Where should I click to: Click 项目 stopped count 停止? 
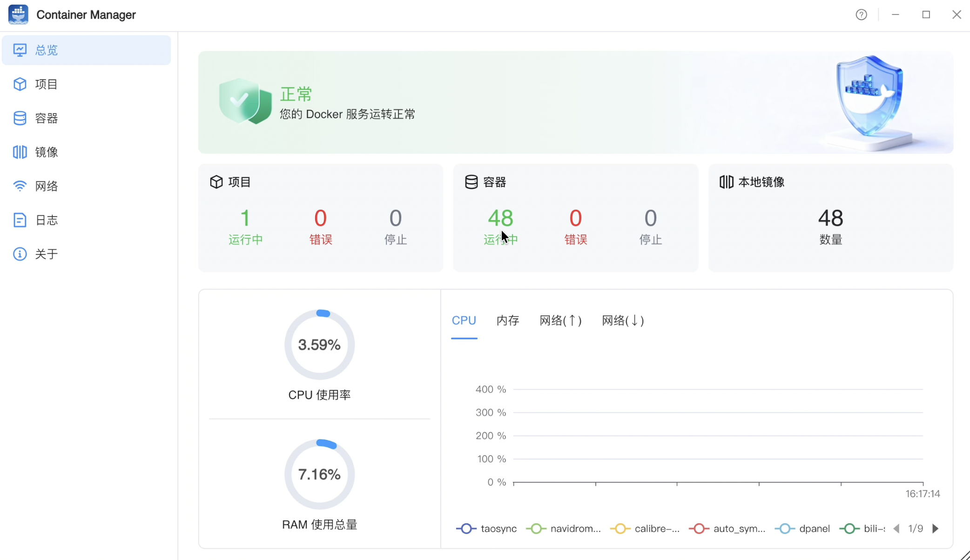click(395, 227)
